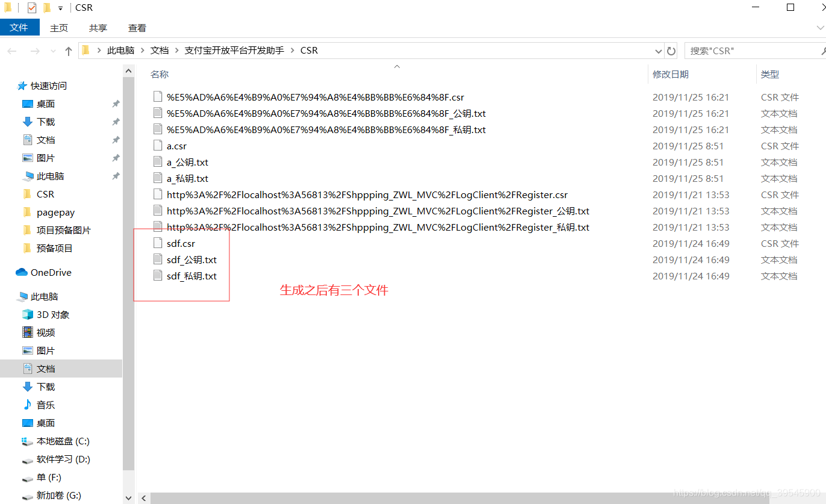Switch to the 主页 ribbon tab
Image resolution: width=826 pixels, height=504 pixels.
click(x=59, y=28)
